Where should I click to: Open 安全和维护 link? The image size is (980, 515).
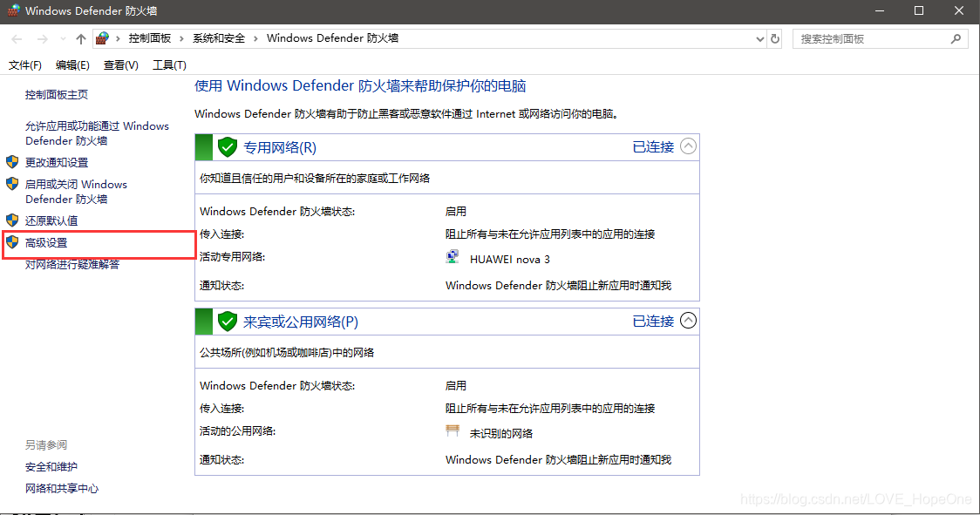pos(51,467)
